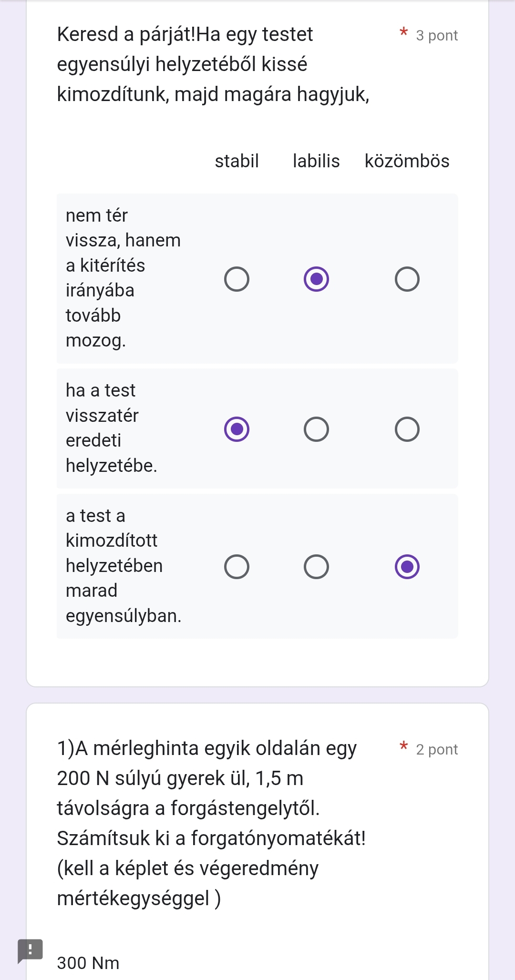Pick stabil for 'kimozdított helyzetében marad' row

[x=237, y=567]
